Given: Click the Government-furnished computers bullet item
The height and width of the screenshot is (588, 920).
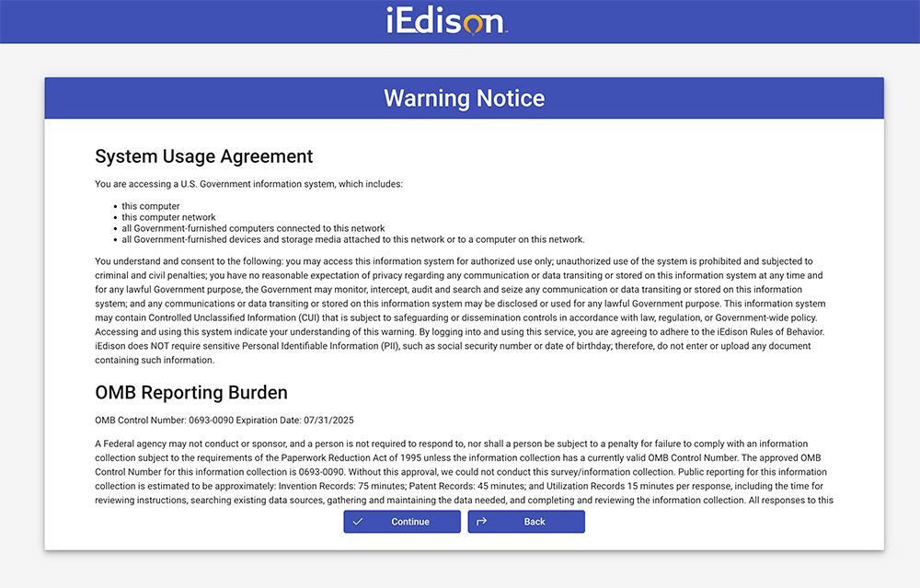Looking at the screenshot, I should point(253,228).
